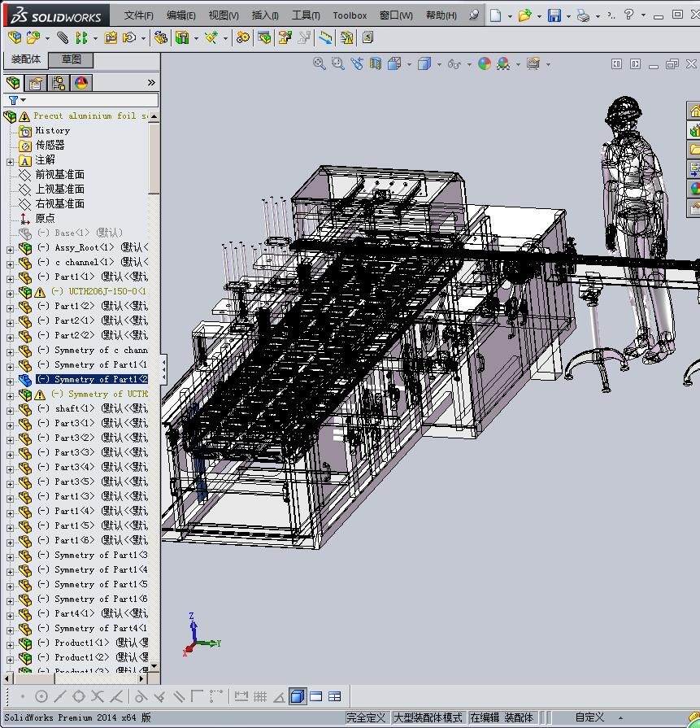Image resolution: width=700 pixels, height=728 pixels.
Task: Toggle shaded-with-edges view button in bottom toolbar
Action: tap(297, 696)
